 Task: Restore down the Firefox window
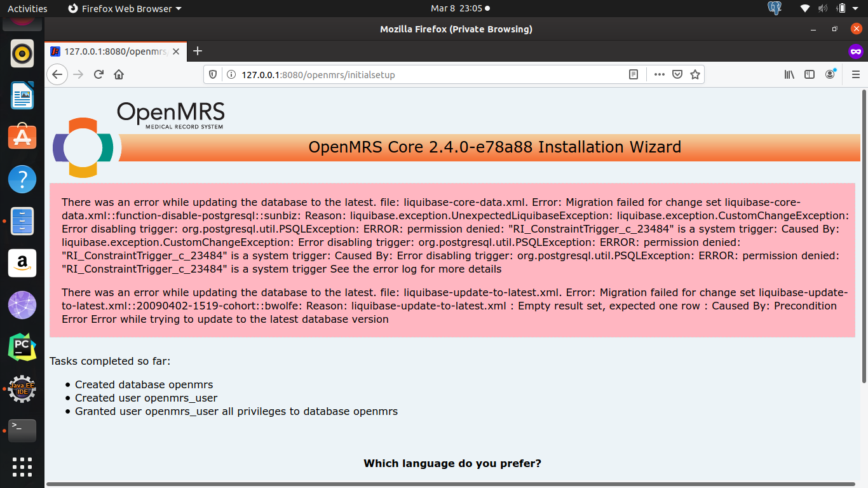click(x=834, y=29)
